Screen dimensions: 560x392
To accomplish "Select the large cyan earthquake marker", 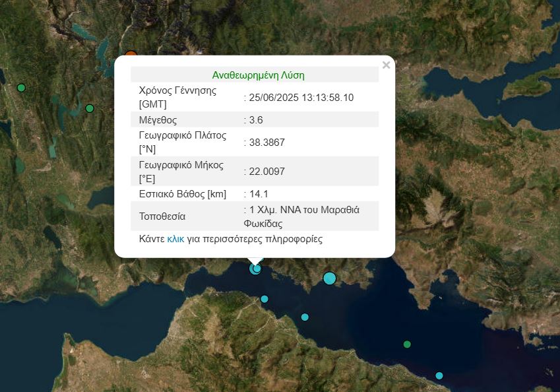I will 330,278.
